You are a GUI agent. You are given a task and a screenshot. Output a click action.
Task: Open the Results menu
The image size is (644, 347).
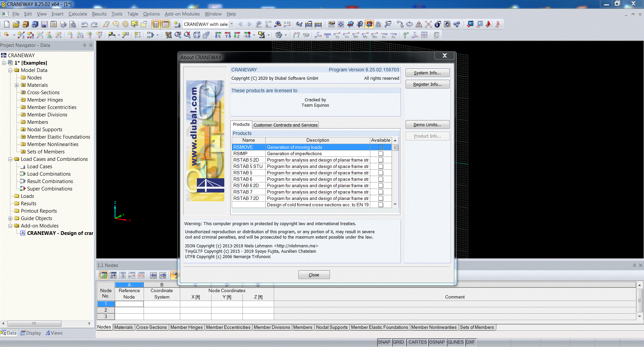pos(99,14)
